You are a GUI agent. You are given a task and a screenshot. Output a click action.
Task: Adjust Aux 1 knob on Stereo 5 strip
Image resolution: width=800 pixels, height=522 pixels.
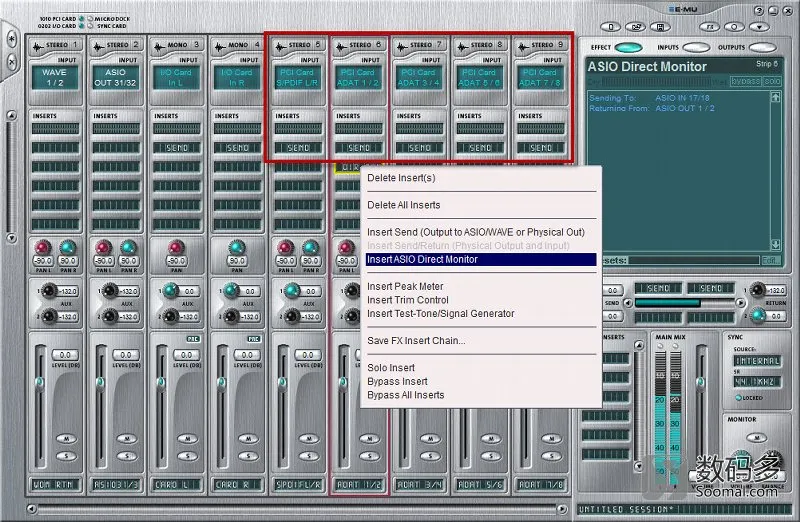[x=292, y=291]
